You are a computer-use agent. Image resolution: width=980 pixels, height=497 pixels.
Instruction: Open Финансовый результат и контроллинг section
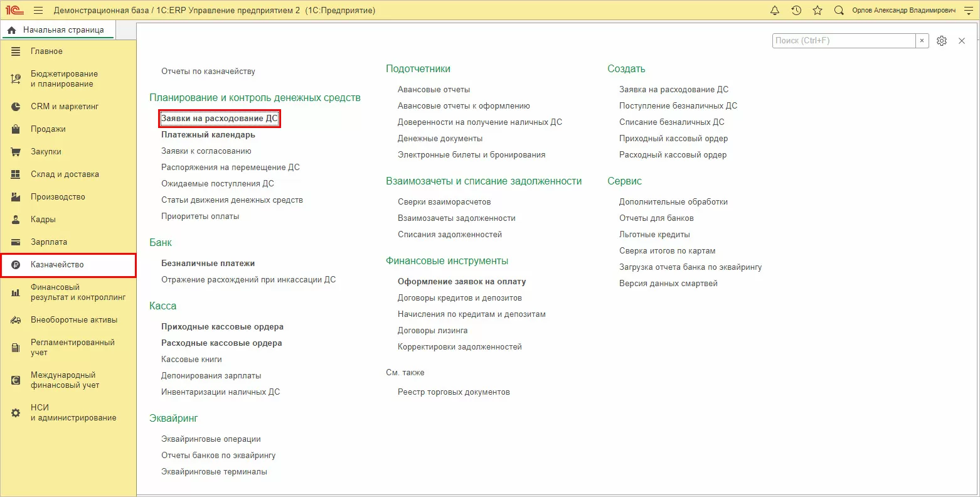(68, 292)
